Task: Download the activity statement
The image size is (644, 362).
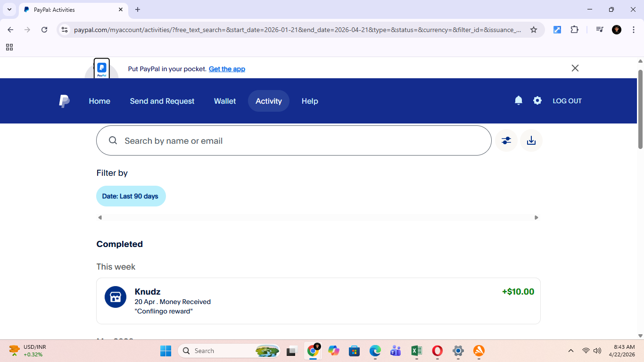Action: coord(531,140)
